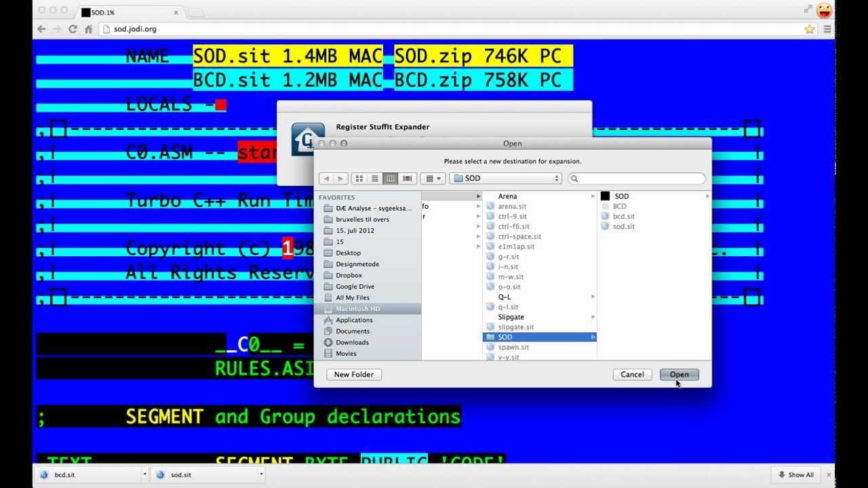
Task: Click the dialog search field
Action: point(636,178)
